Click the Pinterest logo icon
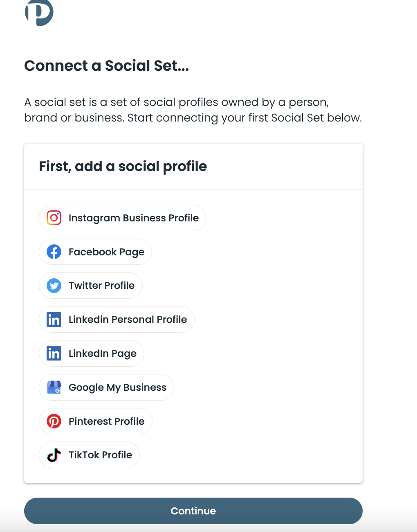 54,421
